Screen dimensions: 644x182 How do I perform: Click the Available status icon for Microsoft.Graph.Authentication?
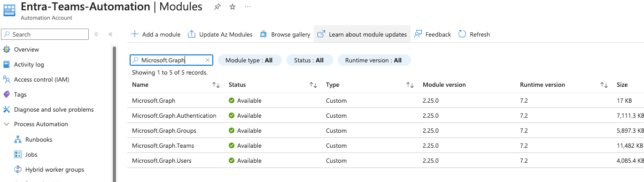(232, 115)
